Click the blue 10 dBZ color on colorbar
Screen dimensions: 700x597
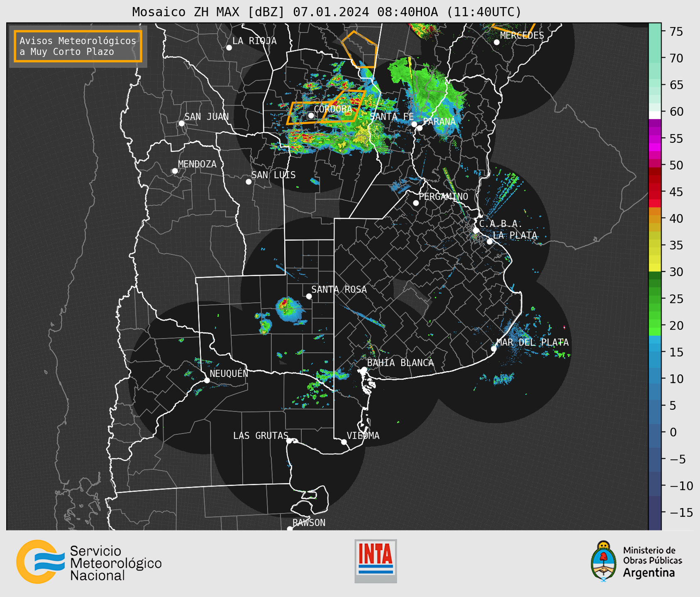click(655, 379)
